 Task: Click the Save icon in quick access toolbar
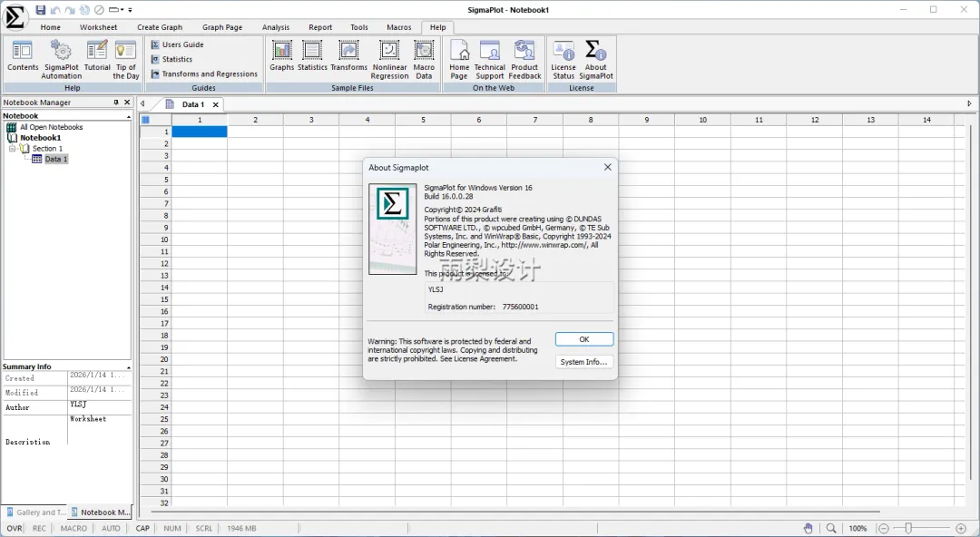[x=41, y=9]
